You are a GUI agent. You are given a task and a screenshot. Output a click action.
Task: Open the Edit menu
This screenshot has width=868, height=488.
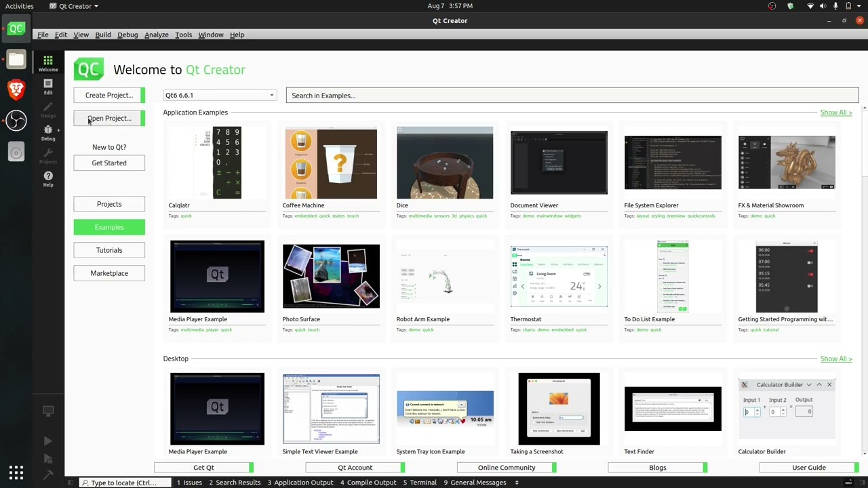click(x=61, y=35)
